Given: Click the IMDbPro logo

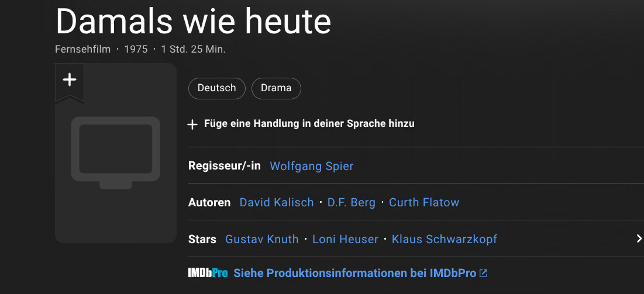Looking at the screenshot, I should pos(208,273).
